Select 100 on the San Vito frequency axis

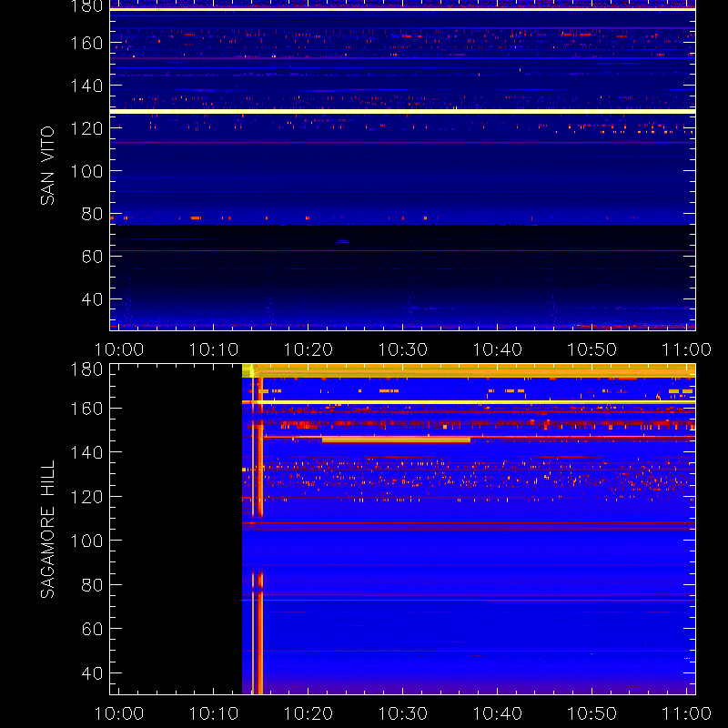(86, 171)
